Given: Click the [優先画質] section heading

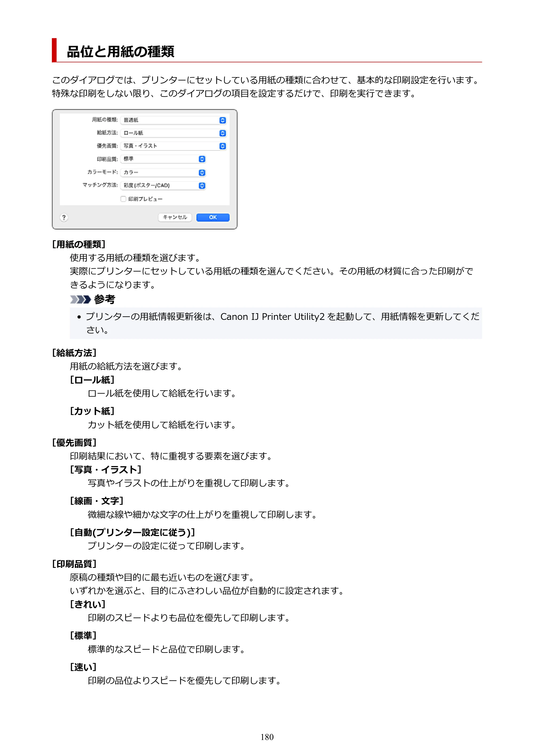Looking at the screenshot, I should click(x=74, y=443).
